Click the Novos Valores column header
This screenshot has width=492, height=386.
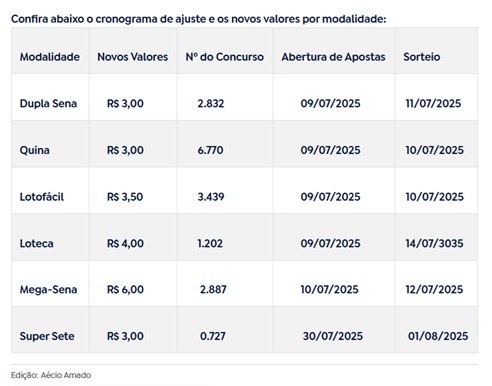(133, 57)
